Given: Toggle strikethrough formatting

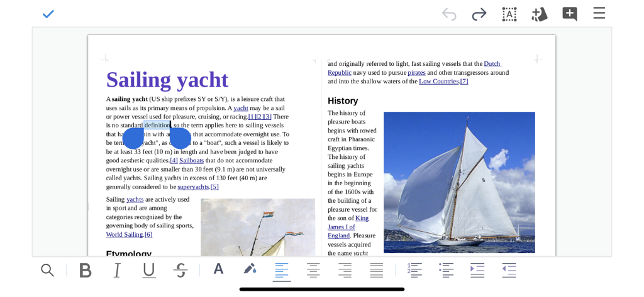Looking at the screenshot, I should [x=180, y=271].
